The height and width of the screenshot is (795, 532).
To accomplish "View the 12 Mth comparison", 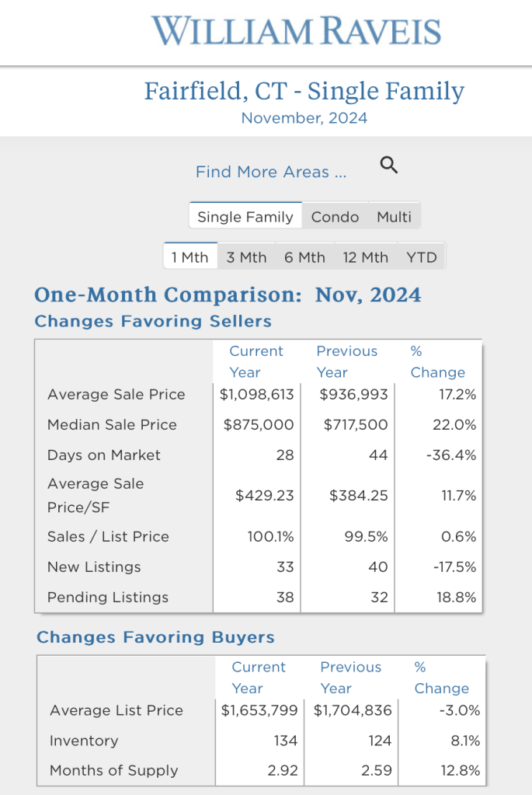I will click(x=365, y=257).
